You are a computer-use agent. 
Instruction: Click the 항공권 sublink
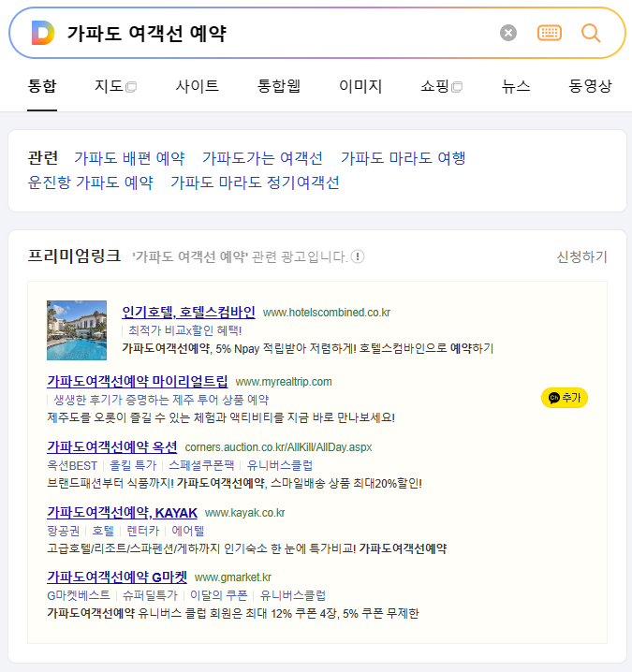[x=63, y=531]
